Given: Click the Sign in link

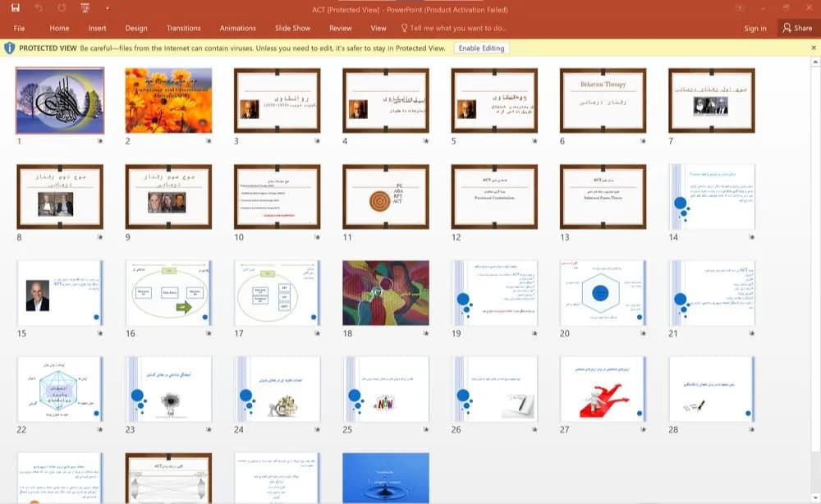Looking at the screenshot, I should pyautogui.click(x=755, y=28).
